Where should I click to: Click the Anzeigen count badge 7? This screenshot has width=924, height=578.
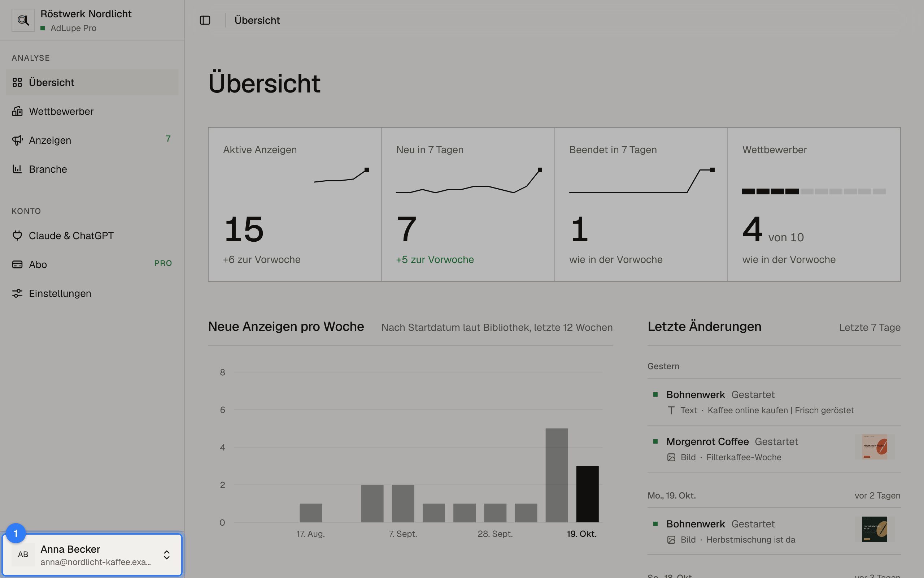[168, 139]
